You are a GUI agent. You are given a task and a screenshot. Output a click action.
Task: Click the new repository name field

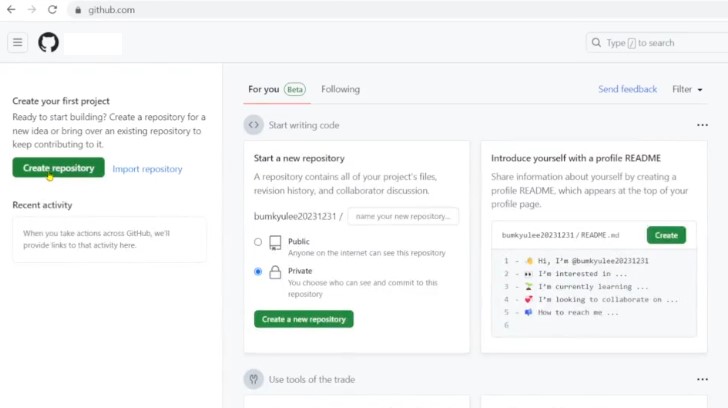[x=403, y=216]
